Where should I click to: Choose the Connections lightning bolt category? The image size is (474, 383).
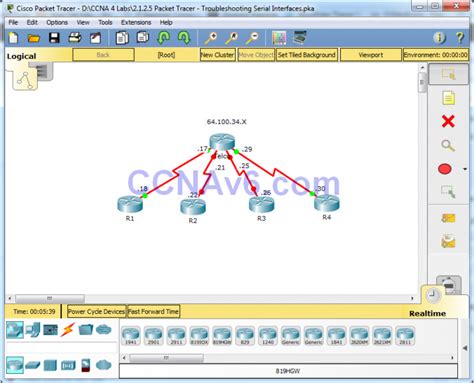click(68, 330)
